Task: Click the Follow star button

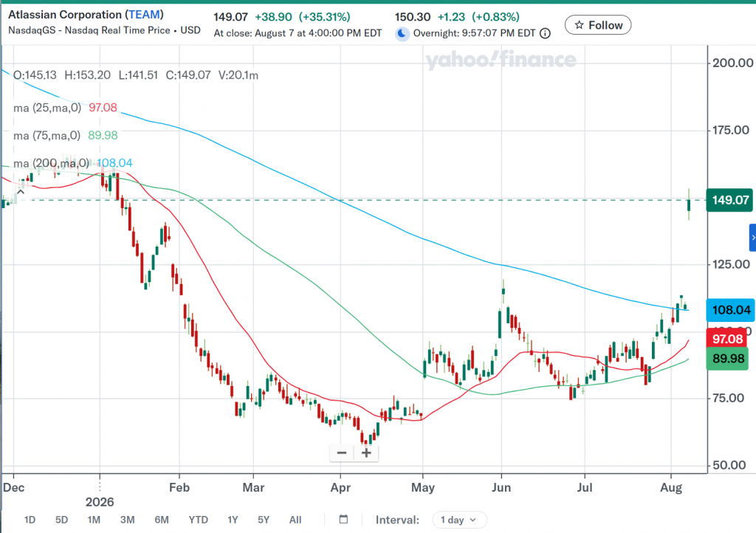Action: point(597,25)
